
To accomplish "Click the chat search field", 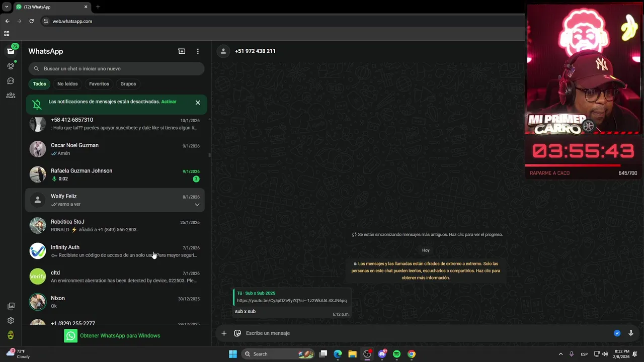I will pos(116,68).
